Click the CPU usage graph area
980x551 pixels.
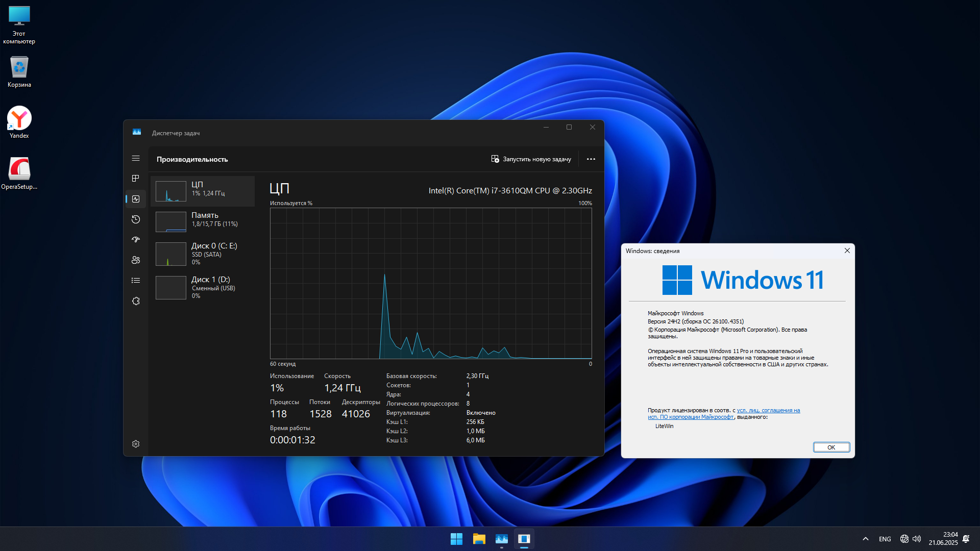(x=431, y=283)
